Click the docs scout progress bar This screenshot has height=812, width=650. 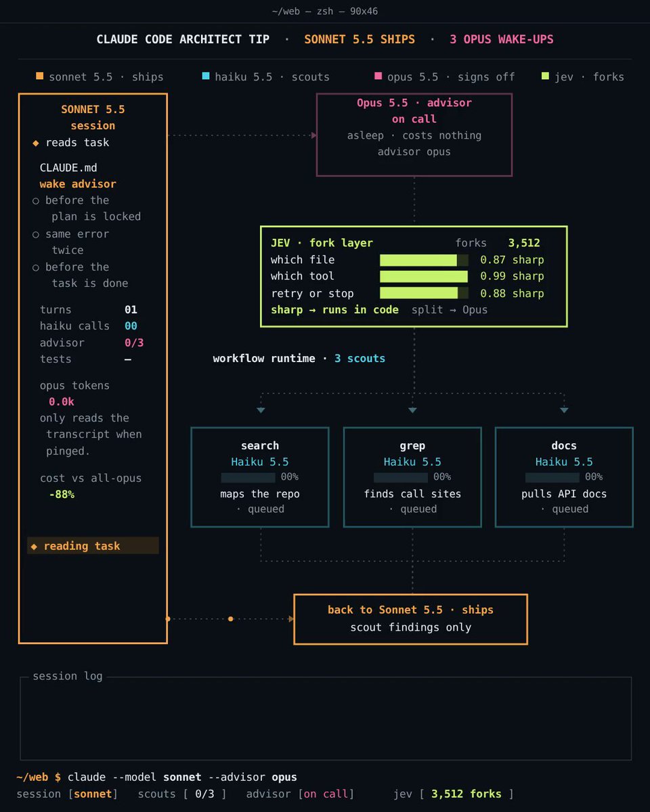[x=552, y=477]
